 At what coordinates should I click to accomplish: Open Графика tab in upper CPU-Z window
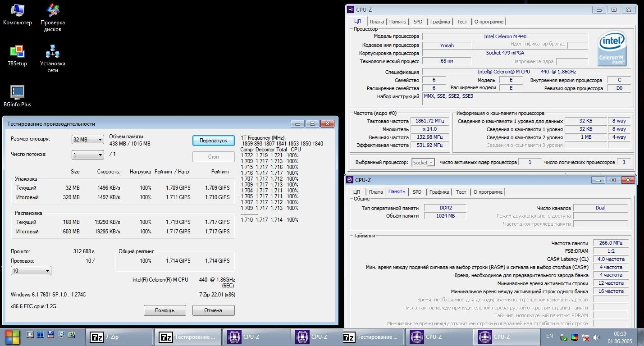click(x=440, y=22)
